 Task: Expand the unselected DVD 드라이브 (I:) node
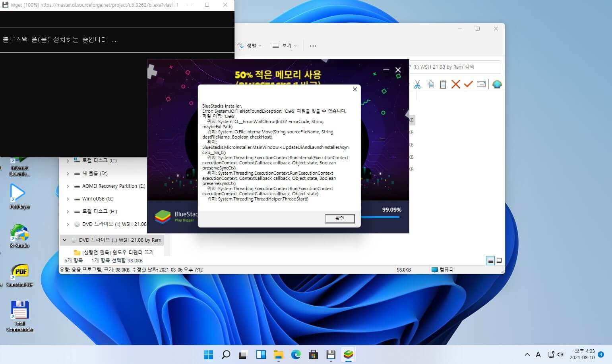click(x=68, y=224)
